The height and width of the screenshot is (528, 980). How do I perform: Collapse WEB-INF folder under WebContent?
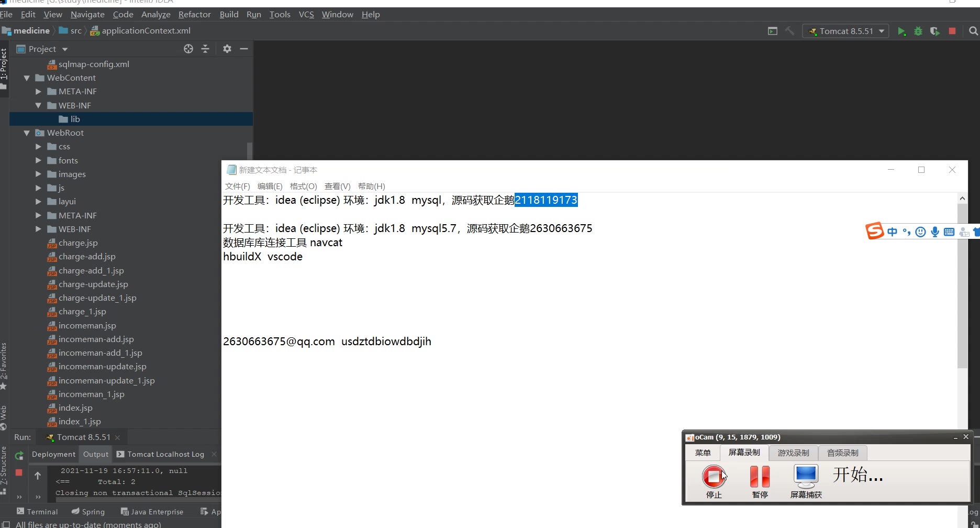38,105
